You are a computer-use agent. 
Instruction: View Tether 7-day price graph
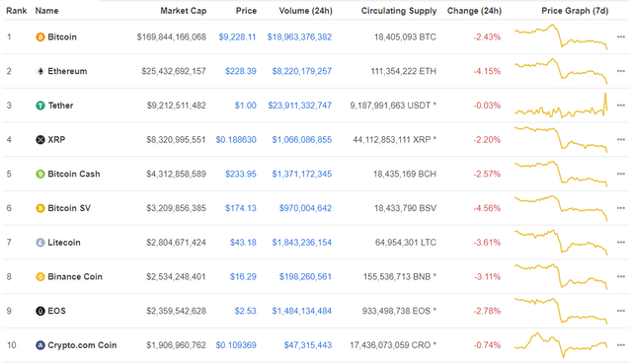(x=561, y=106)
